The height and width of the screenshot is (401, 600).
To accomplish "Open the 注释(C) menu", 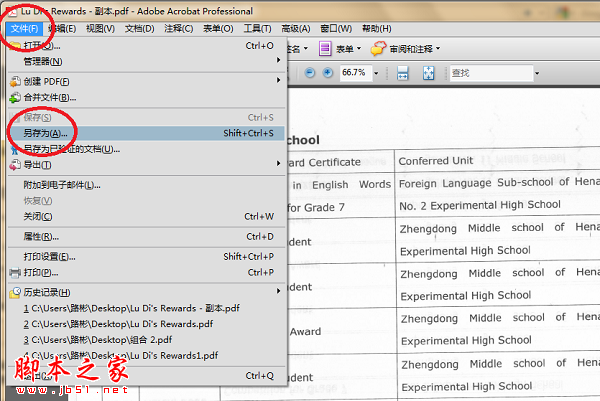I will pos(179,29).
